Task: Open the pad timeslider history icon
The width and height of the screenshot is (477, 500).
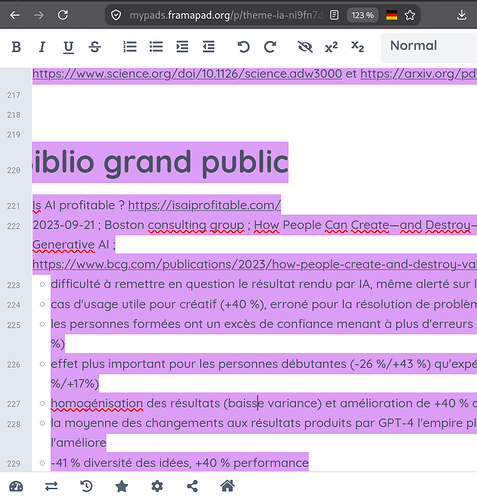Action: (x=87, y=486)
